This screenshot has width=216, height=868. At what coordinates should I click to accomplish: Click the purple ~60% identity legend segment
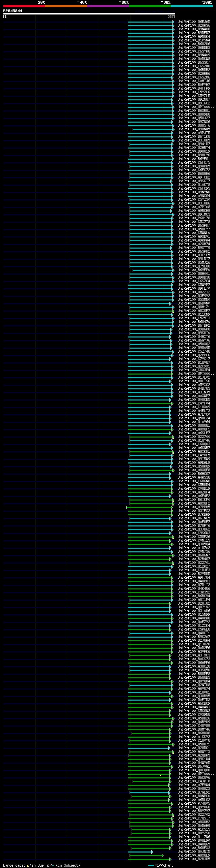click(x=108, y=6)
